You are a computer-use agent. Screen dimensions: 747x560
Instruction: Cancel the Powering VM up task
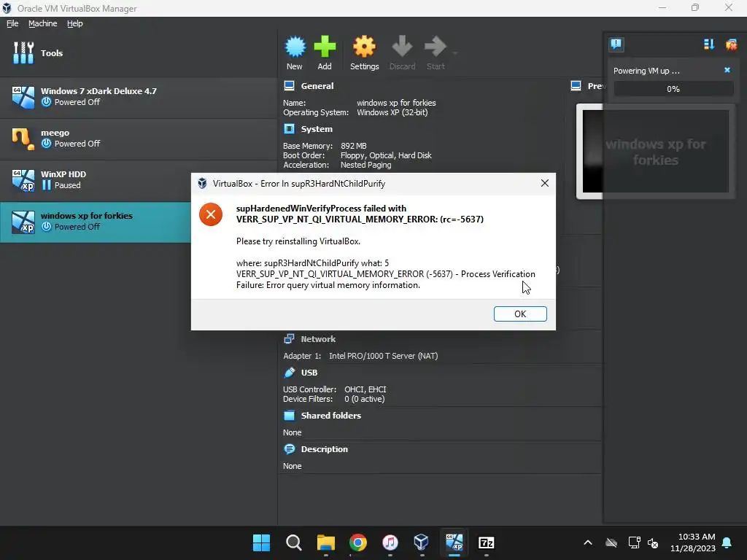pos(727,70)
